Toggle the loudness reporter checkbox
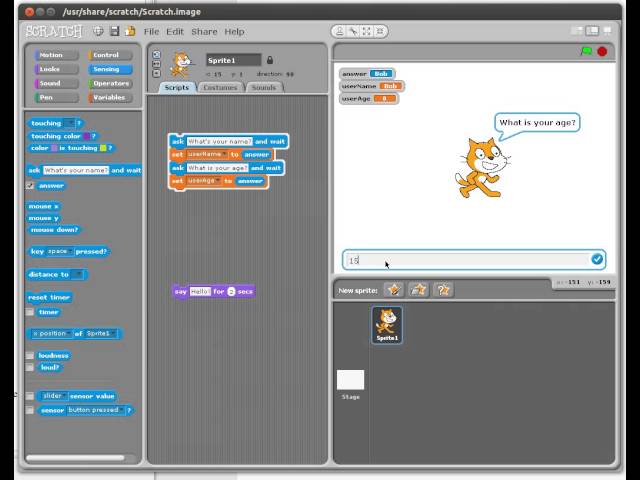The height and width of the screenshot is (480, 640). click(x=30, y=356)
